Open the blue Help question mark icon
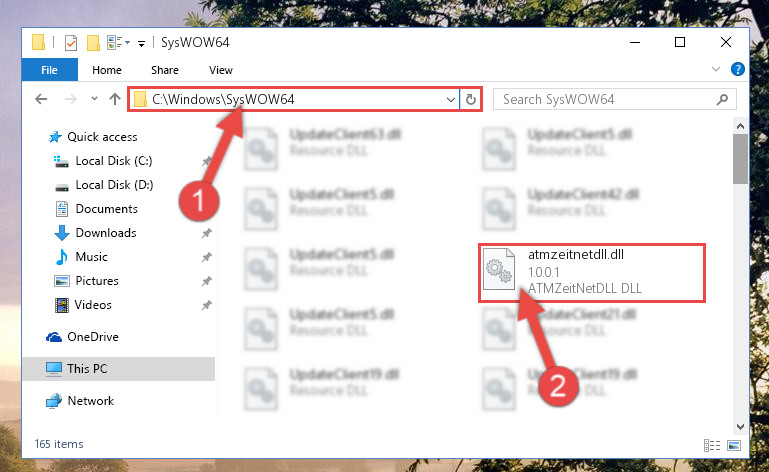The width and height of the screenshot is (769, 472). (x=738, y=69)
